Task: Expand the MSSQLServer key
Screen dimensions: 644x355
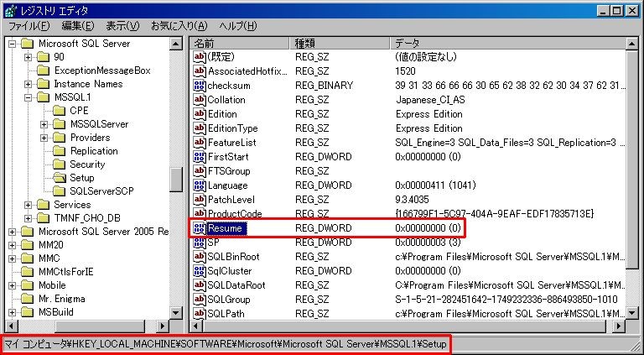Action: [x=44, y=124]
